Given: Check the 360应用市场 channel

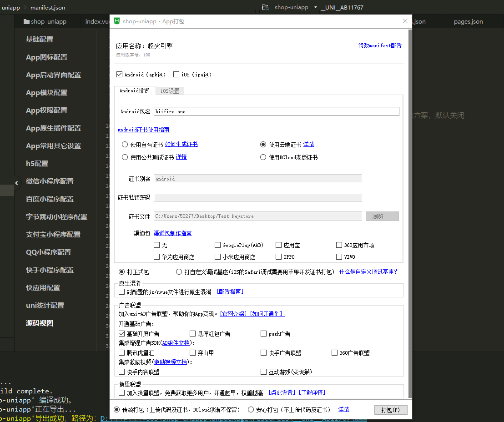Looking at the screenshot, I should click(x=339, y=245).
